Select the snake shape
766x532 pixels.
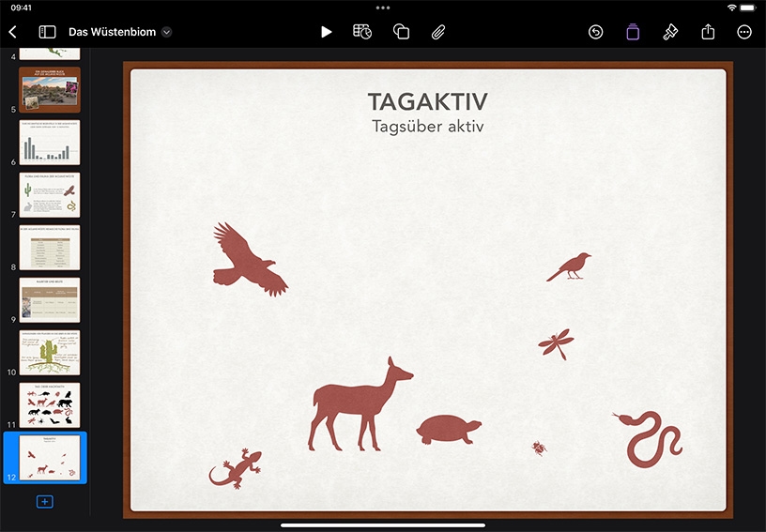(x=649, y=439)
